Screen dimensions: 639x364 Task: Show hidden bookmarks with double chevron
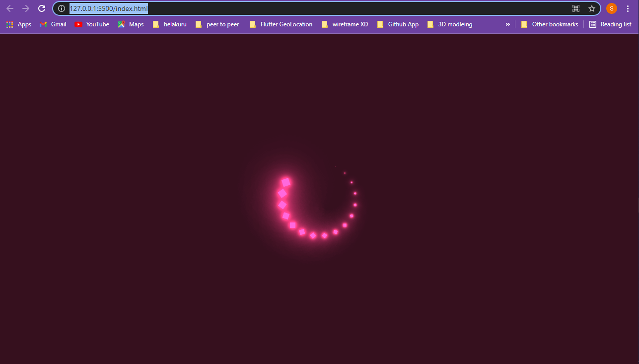508,24
